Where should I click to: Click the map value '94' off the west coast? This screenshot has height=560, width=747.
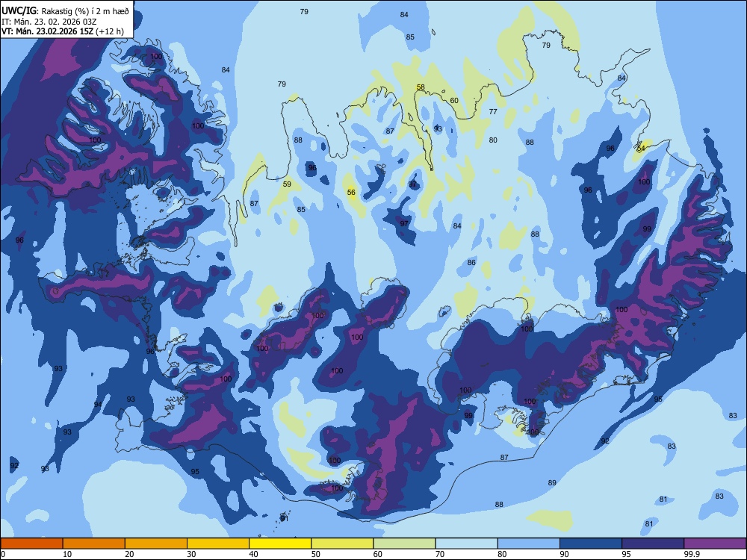click(98, 404)
